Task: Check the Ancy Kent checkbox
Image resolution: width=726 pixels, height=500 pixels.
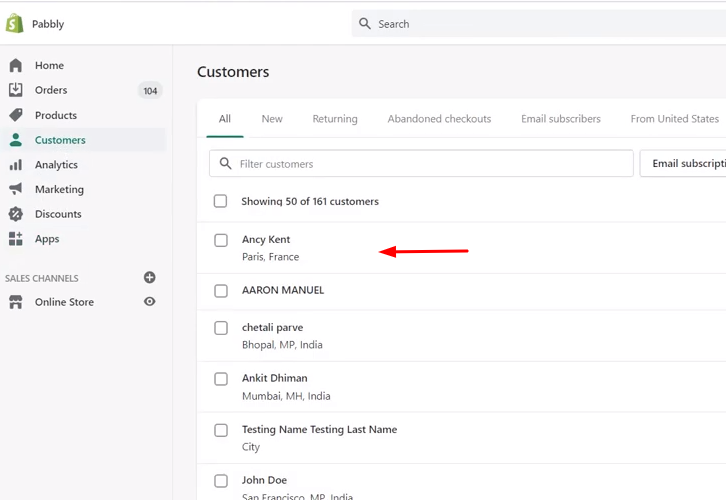Action: click(x=221, y=240)
